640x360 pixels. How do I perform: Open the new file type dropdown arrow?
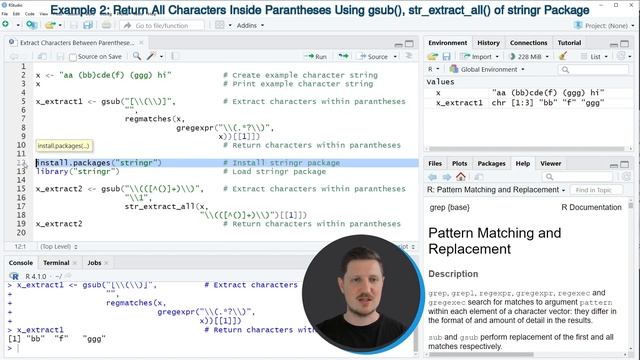[18, 25]
